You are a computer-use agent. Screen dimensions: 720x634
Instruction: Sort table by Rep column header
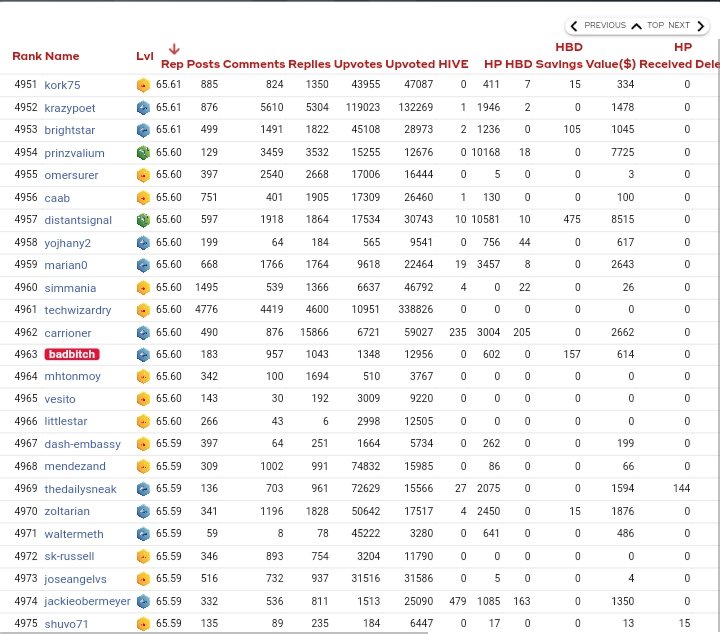(x=172, y=64)
